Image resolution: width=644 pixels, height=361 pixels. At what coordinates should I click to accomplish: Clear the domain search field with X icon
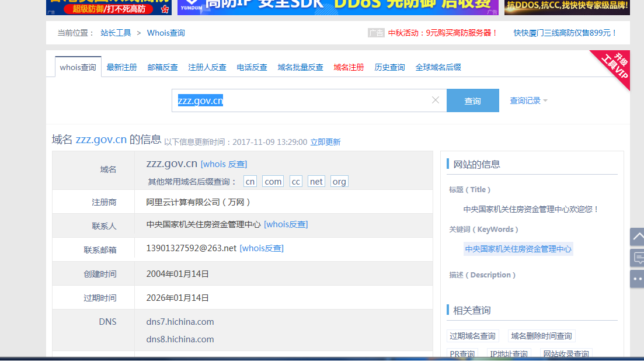436,100
